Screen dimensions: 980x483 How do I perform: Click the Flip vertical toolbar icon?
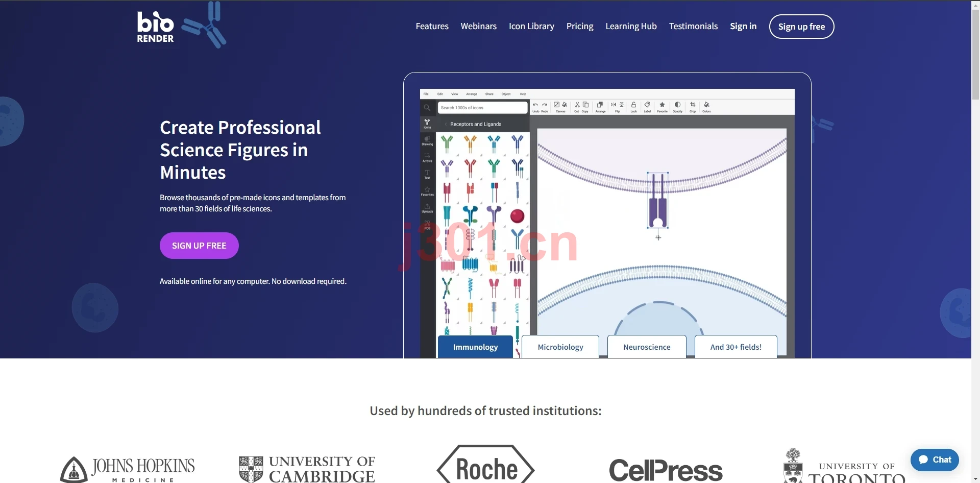[622, 105]
